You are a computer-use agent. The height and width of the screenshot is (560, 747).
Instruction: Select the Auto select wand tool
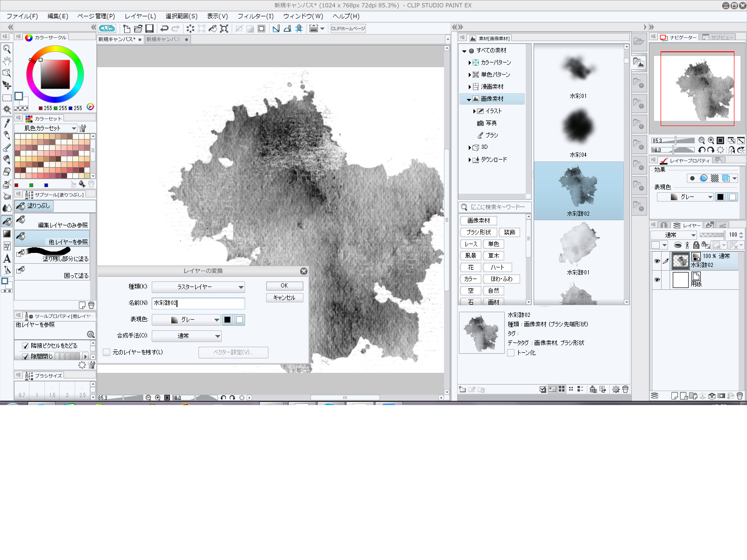point(7,109)
